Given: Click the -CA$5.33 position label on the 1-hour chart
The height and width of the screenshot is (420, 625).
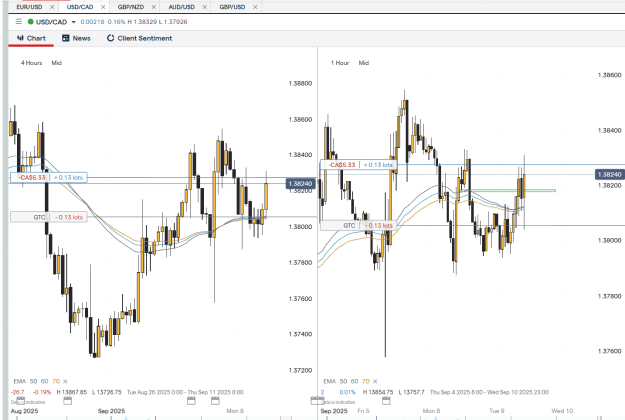Looking at the screenshot, I should (342, 165).
